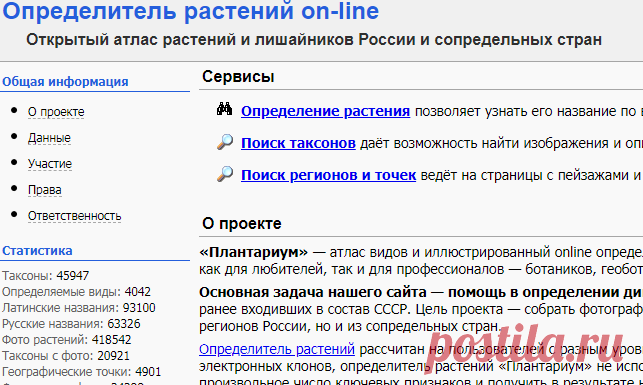Viewport: 643px width, 385px height.
Task: Click the magnifier icon next to Поиск таксонов
Action: [x=225, y=142]
